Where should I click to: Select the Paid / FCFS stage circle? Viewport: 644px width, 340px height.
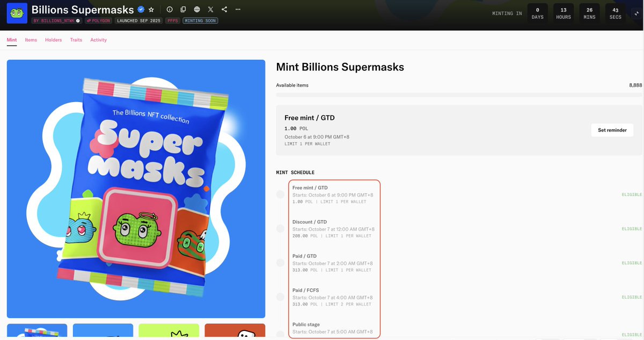(x=280, y=297)
